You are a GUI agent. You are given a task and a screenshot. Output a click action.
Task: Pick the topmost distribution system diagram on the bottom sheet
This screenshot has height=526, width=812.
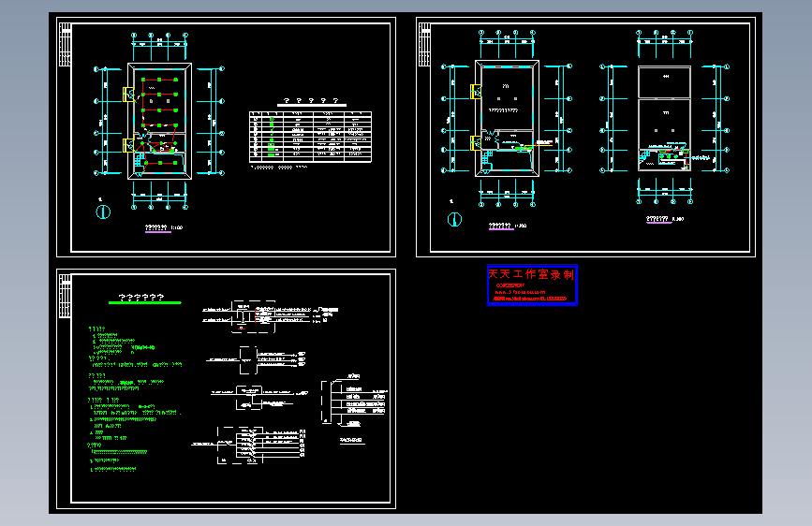(270, 315)
